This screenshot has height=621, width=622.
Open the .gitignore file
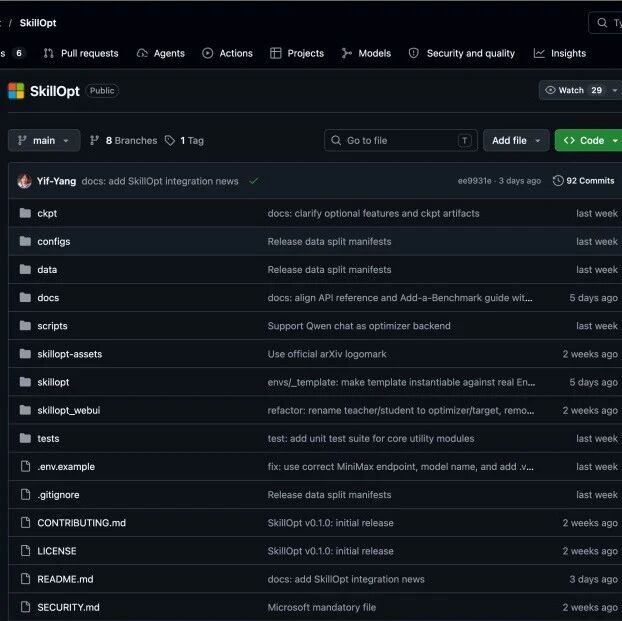[58, 495]
